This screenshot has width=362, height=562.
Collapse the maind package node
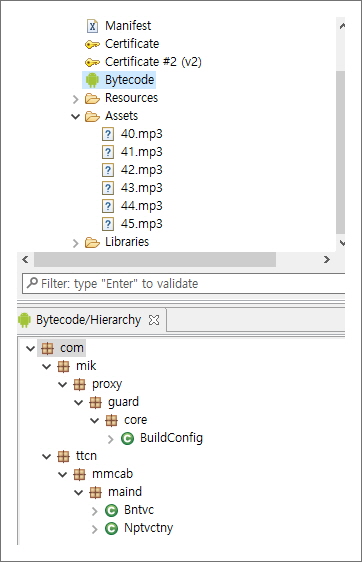78,492
